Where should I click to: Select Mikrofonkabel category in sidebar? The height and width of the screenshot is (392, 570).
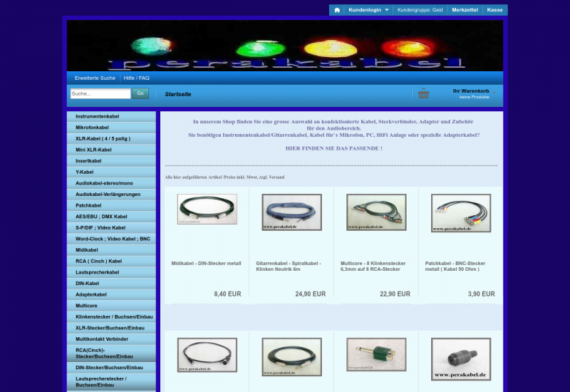point(92,127)
